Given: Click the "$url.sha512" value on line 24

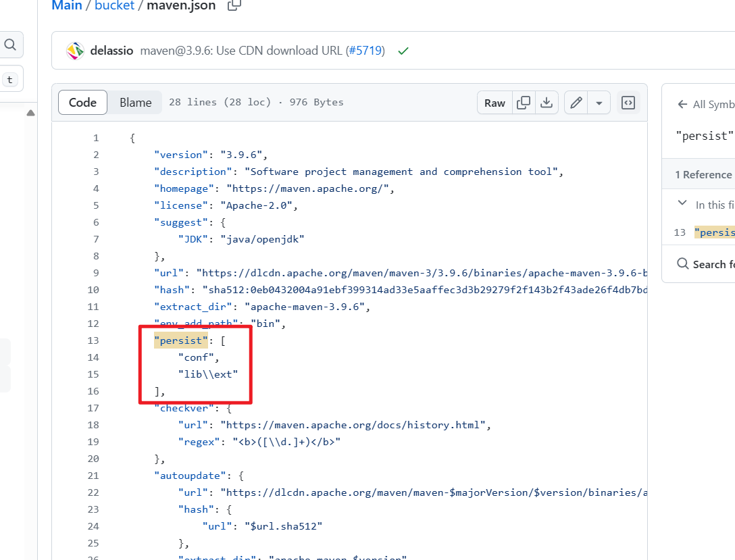Looking at the screenshot, I should [x=283, y=526].
